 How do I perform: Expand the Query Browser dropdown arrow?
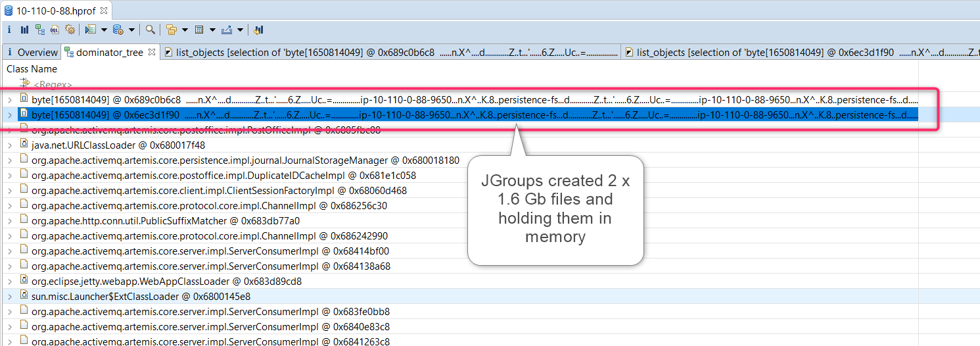(131, 30)
